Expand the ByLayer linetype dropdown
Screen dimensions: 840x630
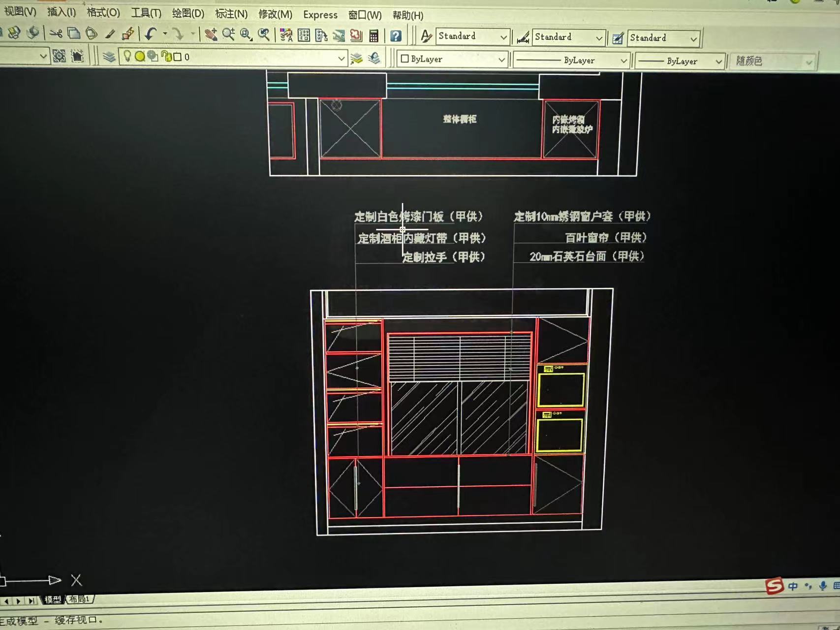623,61
